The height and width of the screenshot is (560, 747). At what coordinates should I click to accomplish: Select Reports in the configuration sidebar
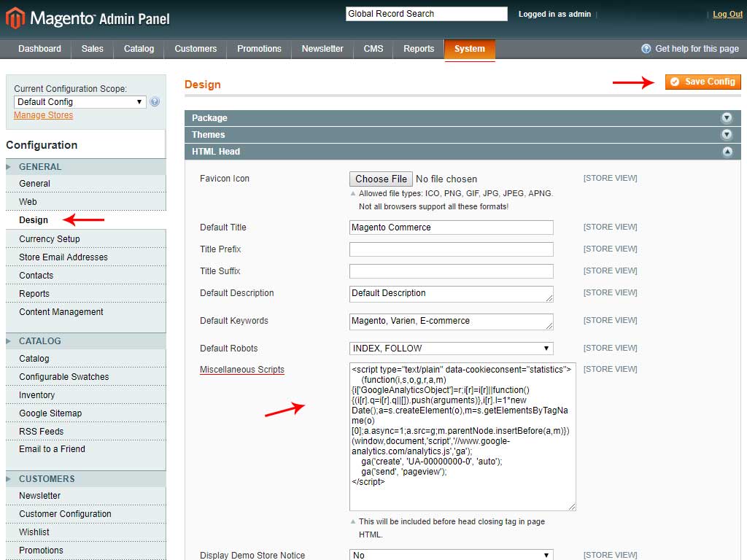86,293
